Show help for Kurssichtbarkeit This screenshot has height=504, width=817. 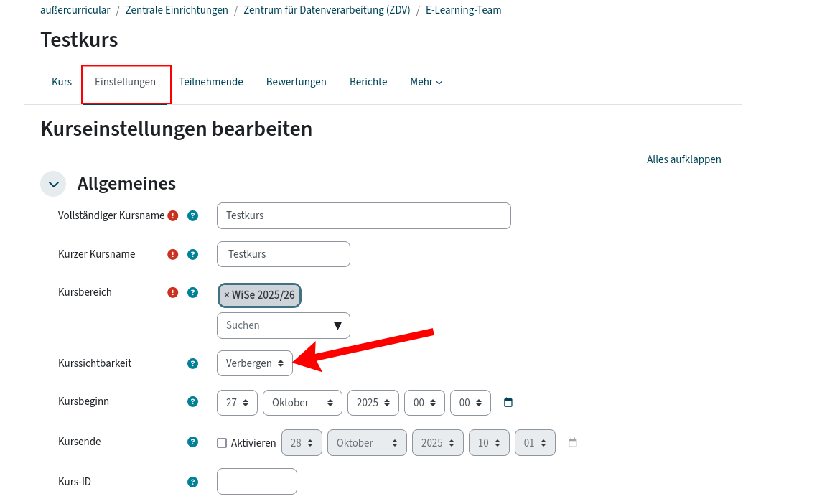192,363
